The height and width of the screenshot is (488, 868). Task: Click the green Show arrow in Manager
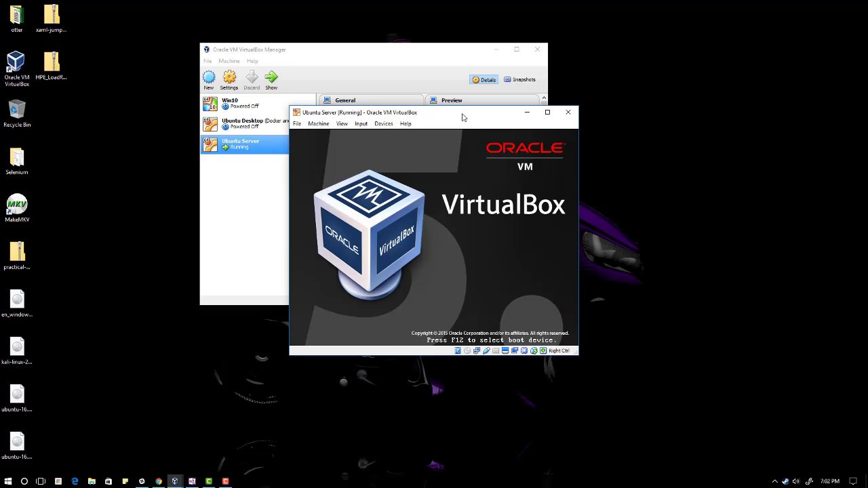[x=271, y=80]
